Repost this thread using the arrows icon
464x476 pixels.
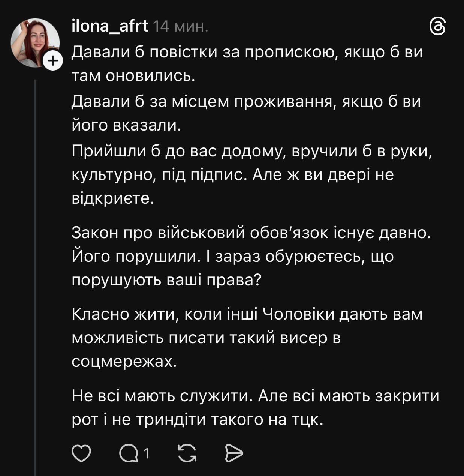(x=187, y=454)
